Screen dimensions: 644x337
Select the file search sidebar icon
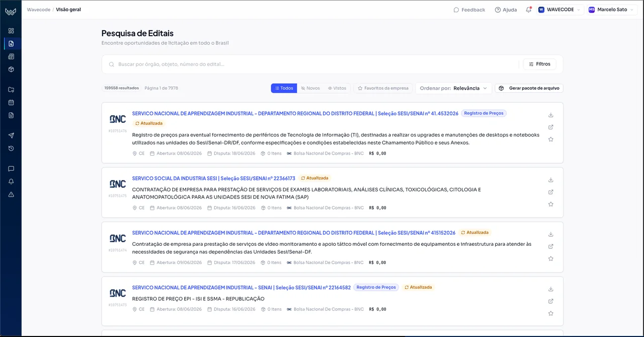pos(11,43)
